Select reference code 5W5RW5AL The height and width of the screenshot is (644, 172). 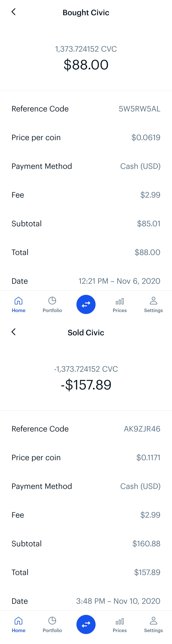[139, 109]
